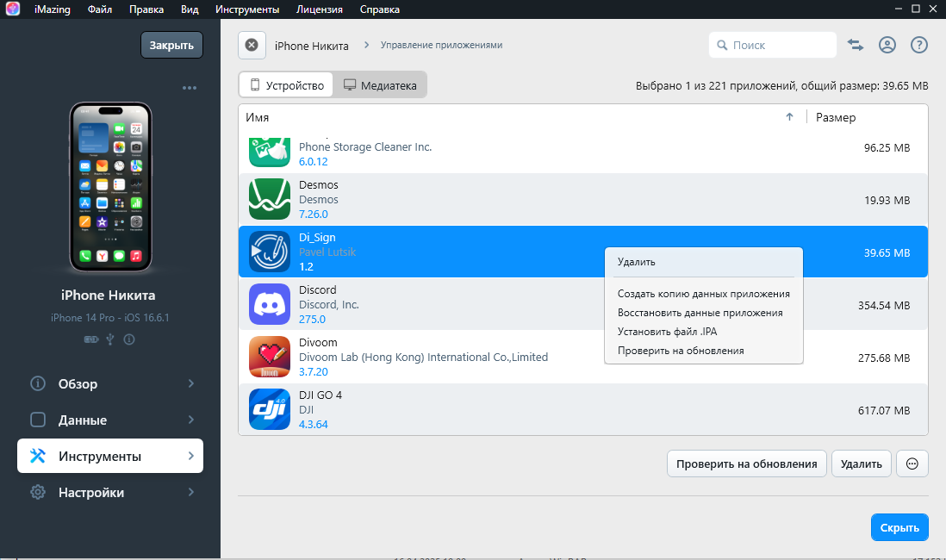Click the Desmos app icon

coord(270,199)
